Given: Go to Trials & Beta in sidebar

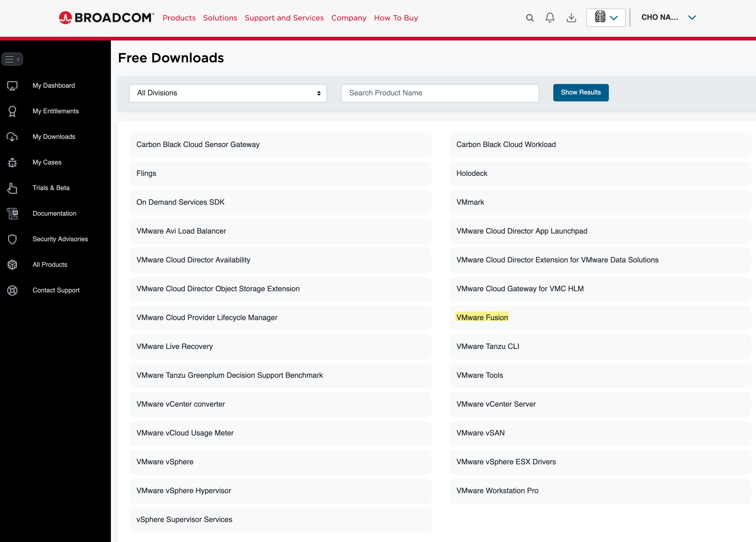Looking at the screenshot, I should 51,188.
